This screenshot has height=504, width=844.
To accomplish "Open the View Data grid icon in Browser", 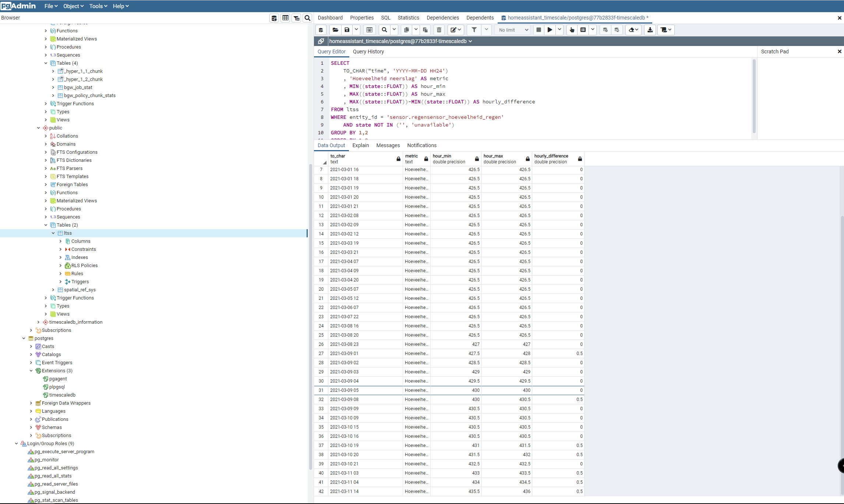I will pos(285,18).
